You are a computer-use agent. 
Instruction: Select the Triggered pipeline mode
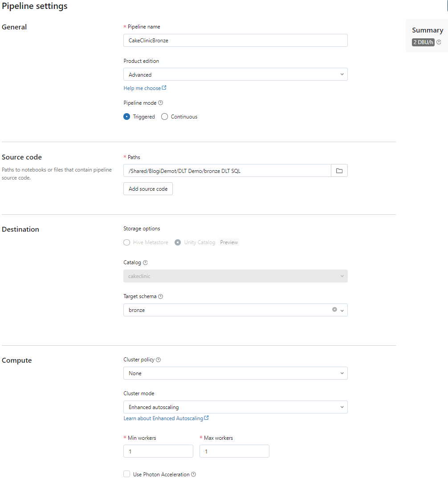[127, 117]
